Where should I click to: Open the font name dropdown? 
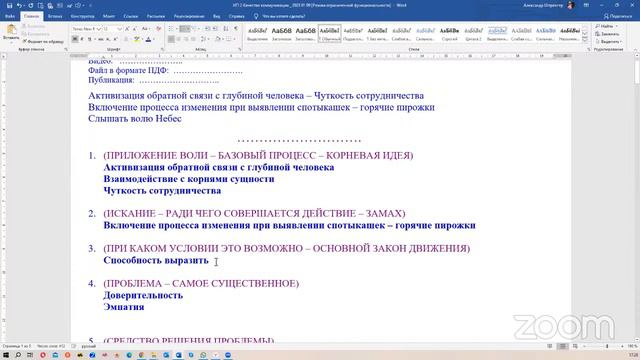[x=98, y=29]
